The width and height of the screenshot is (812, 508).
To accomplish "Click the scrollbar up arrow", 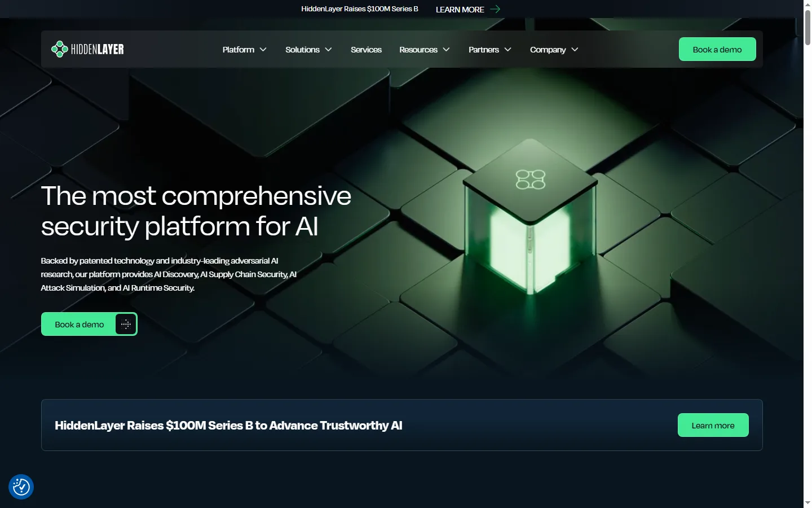I will [807, 4].
